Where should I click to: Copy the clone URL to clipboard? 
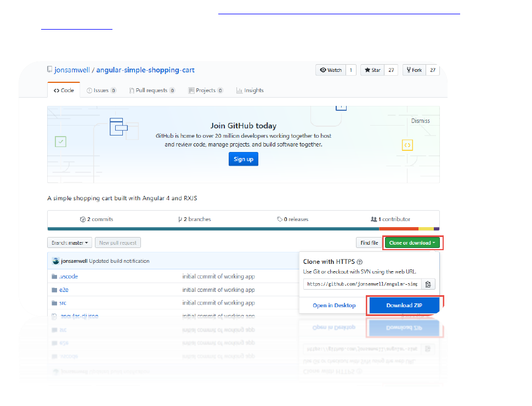[x=428, y=284]
